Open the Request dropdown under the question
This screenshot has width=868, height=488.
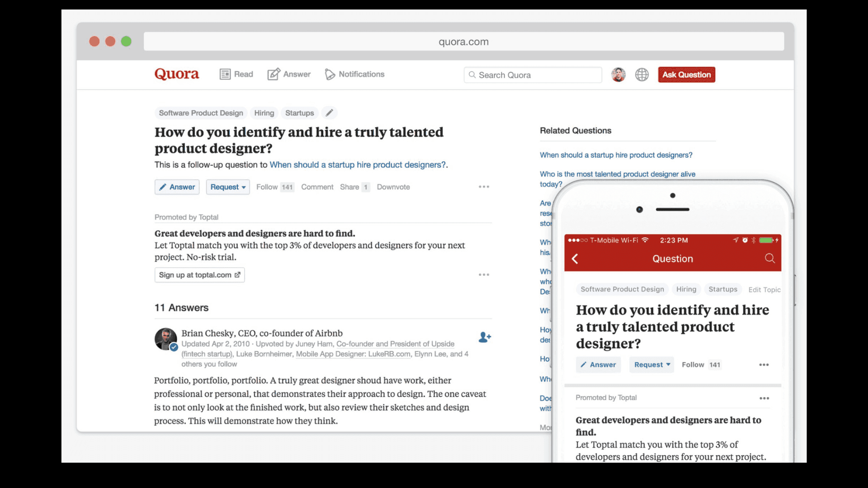pos(227,187)
